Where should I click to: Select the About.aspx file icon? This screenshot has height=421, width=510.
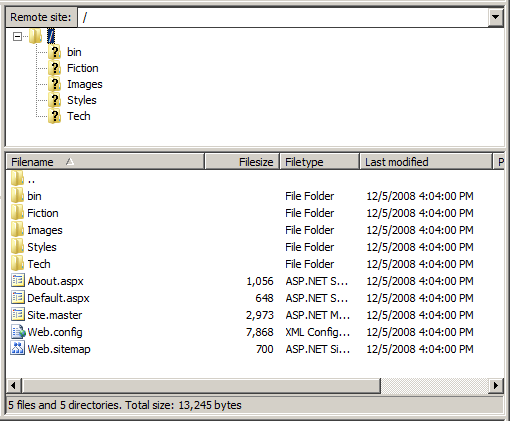[18, 281]
